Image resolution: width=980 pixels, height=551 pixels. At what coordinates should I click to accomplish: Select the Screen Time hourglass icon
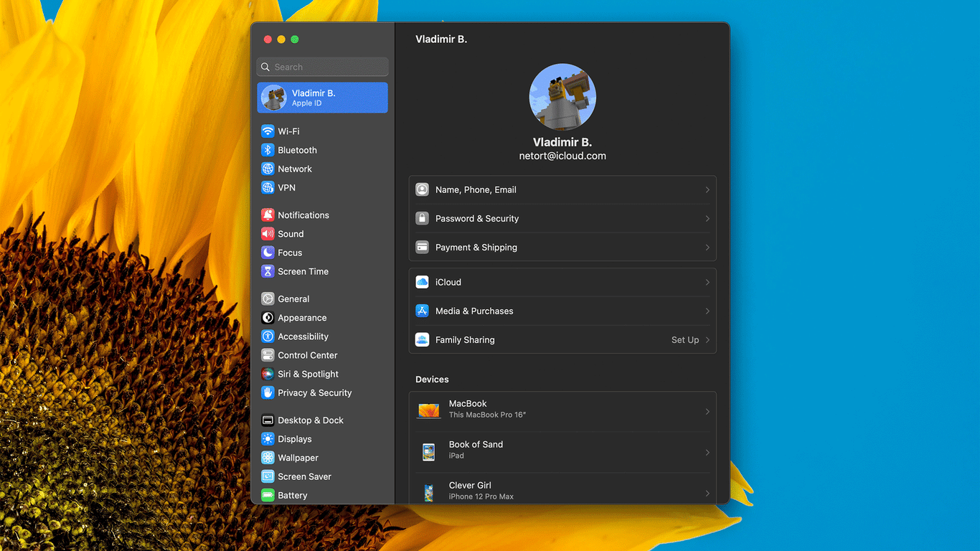click(268, 271)
